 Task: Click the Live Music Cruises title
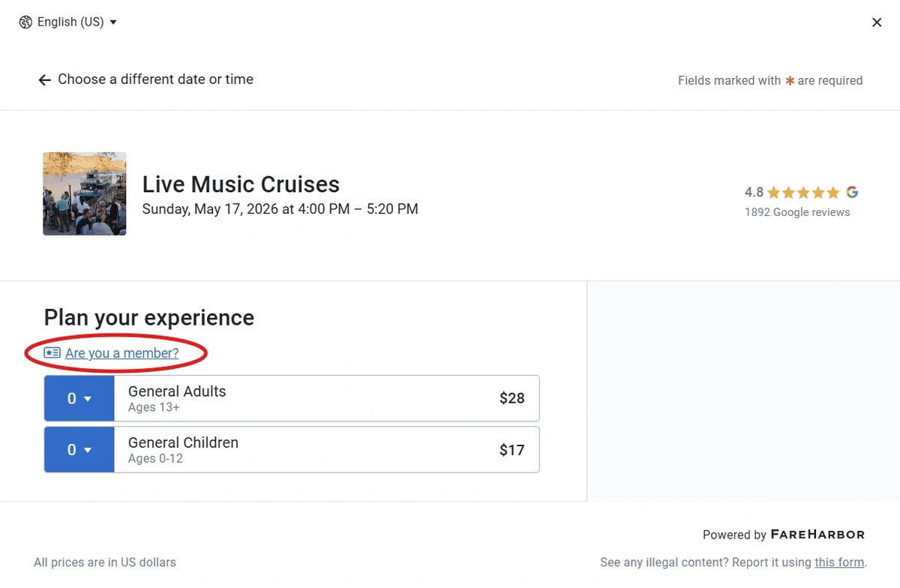[241, 184]
